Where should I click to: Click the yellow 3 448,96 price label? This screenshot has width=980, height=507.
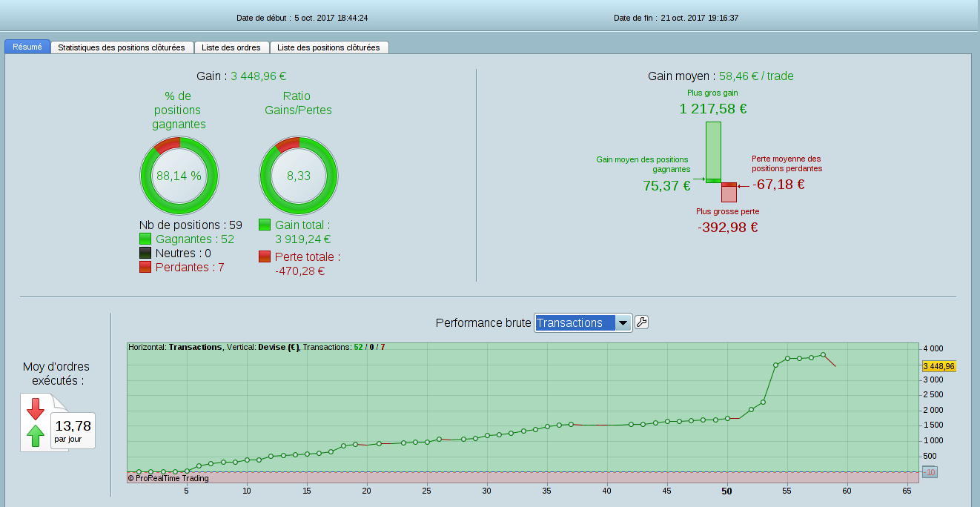tap(938, 366)
